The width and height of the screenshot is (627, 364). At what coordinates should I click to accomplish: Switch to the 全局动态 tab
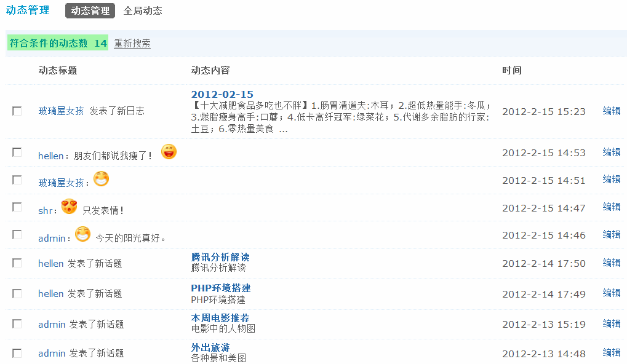point(143,11)
